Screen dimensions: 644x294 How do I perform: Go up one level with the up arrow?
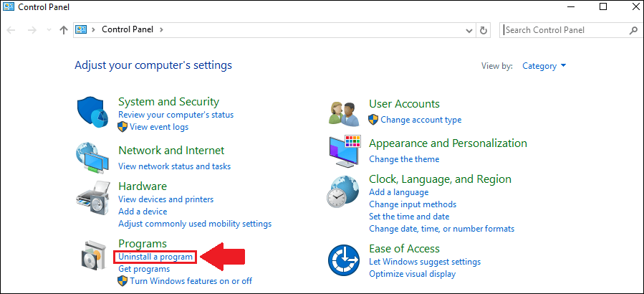click(63, 30)
